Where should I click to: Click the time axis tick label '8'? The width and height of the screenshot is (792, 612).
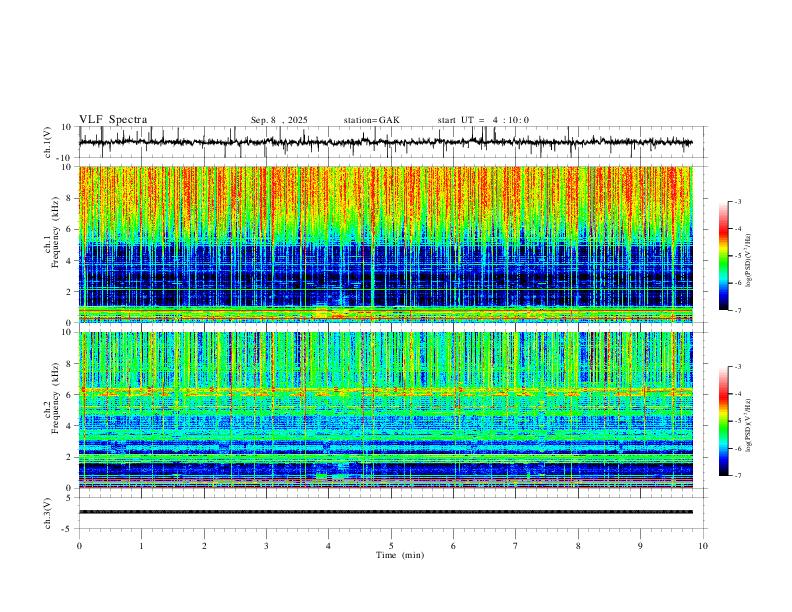click(x=578, y=546)
